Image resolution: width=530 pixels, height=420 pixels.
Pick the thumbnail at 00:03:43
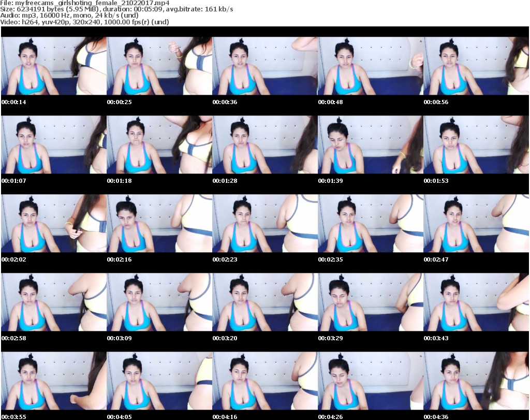(476, 302)
